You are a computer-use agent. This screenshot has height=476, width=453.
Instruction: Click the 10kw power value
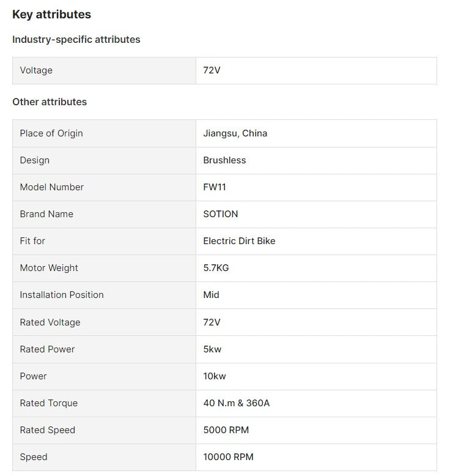(215, 376)
